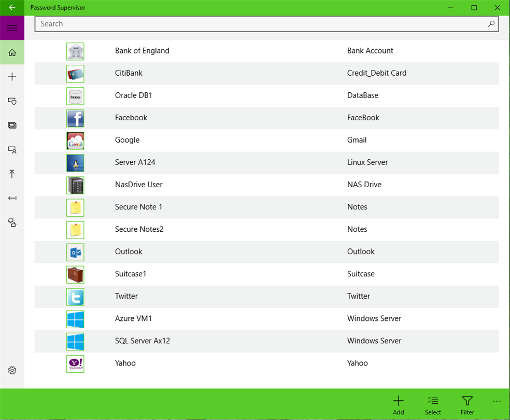Viewport: 510px width, 420px height.
Task: Select the Facebook entry name
Action: [x=131, y=117]
